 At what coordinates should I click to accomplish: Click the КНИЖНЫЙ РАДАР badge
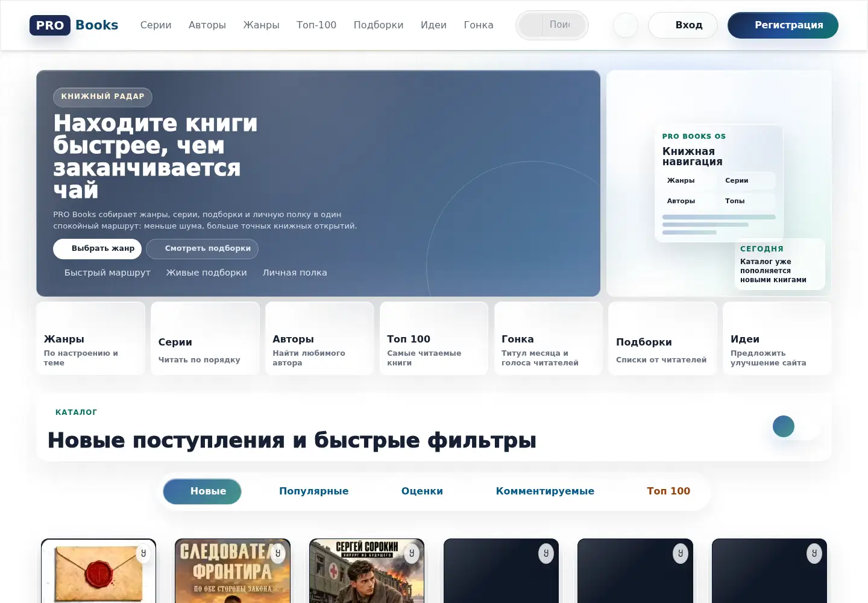(102, 97)
